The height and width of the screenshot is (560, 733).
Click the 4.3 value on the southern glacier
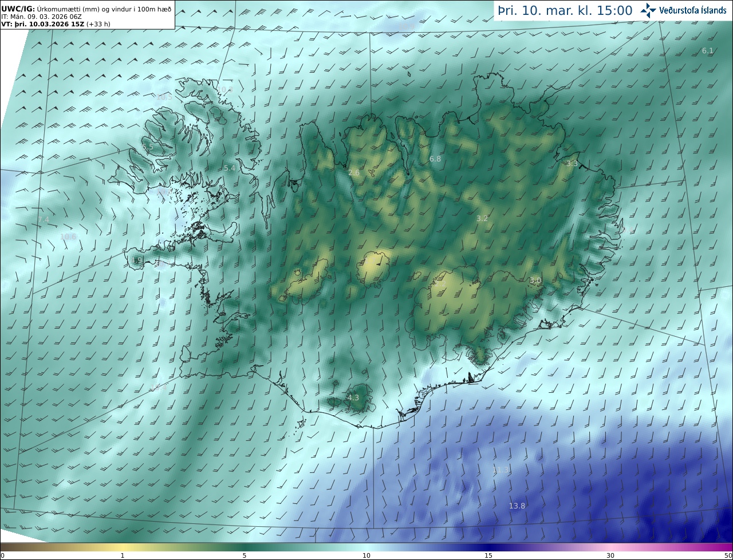click(353, 397)
